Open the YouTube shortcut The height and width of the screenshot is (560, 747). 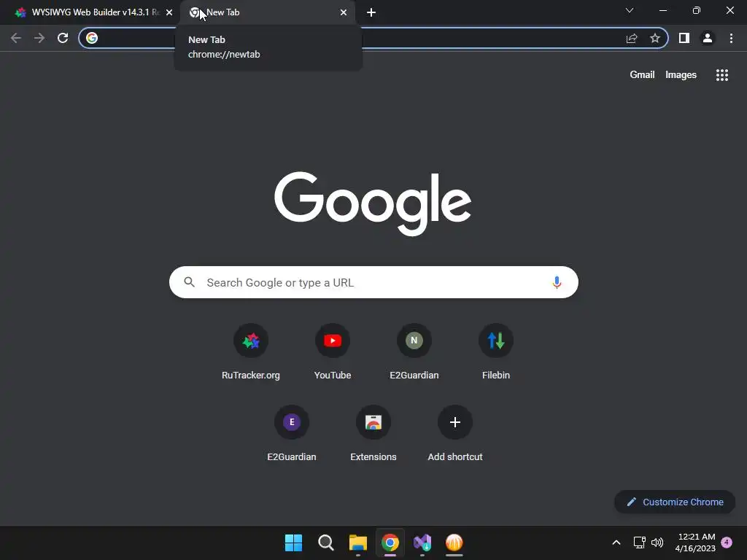[x=333, y=351]
